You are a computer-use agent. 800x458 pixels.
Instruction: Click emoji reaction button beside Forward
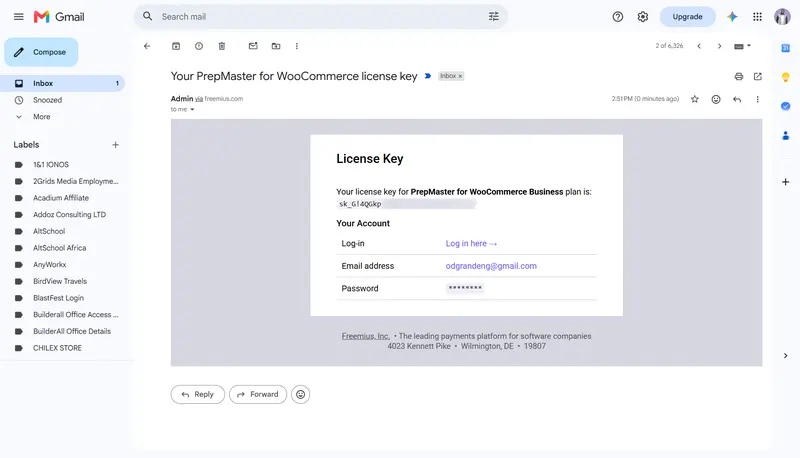(301, 394)
